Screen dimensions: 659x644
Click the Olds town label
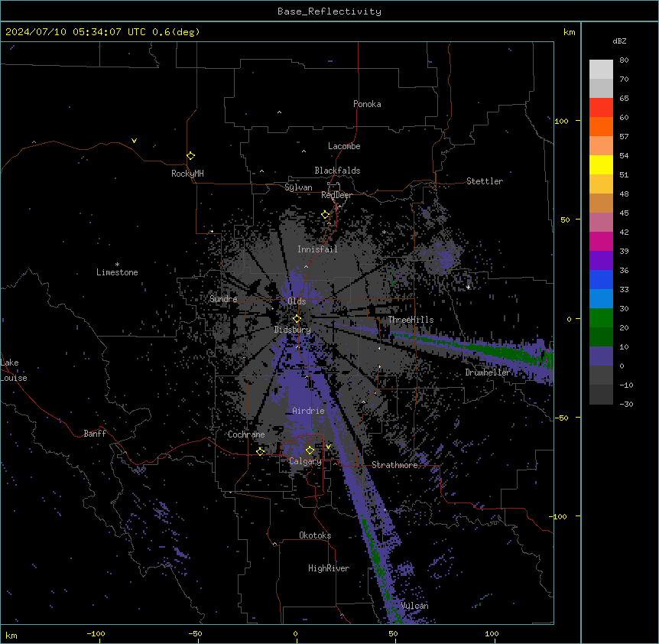tap(297, 301)
